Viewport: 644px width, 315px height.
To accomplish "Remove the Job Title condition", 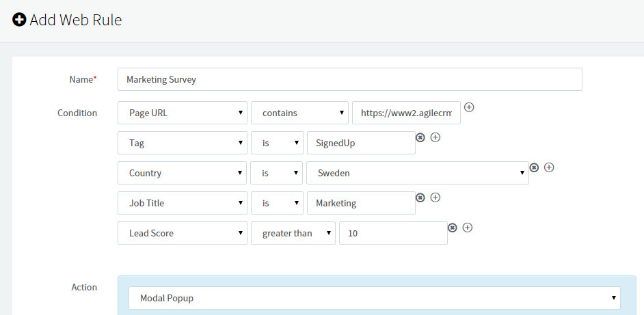I will (420, 197).
